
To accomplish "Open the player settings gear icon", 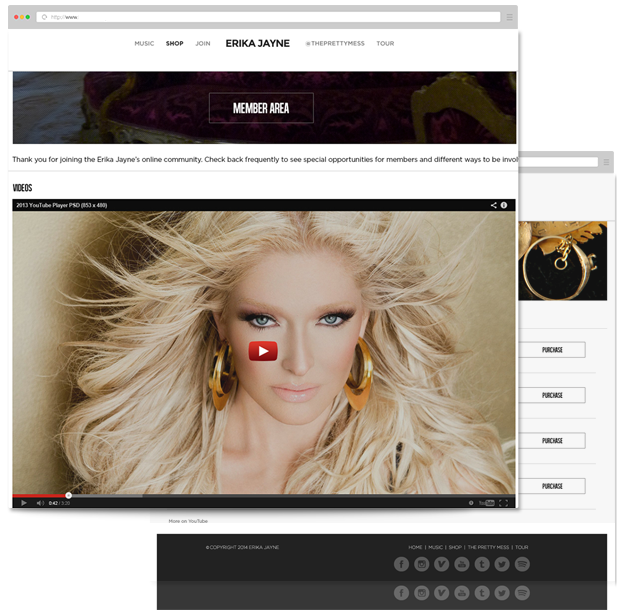I will [x=471, y=503].
